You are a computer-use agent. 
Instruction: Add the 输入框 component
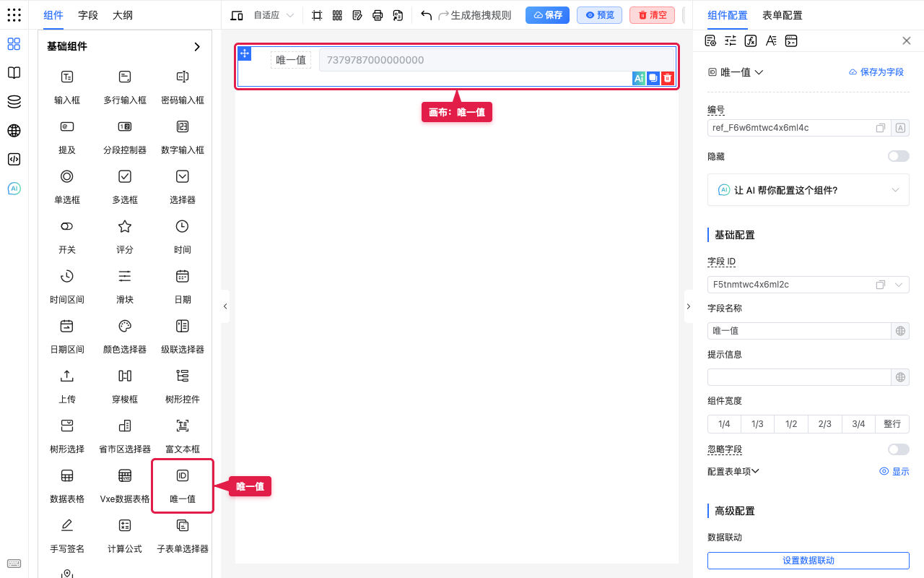click(x=67, y=87)
